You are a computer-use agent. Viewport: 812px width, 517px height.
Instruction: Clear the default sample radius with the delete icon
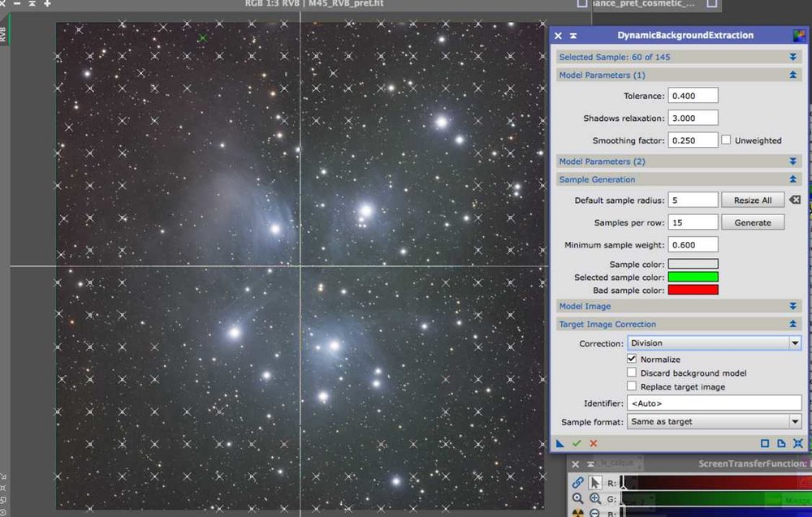(x=795, y=200)
